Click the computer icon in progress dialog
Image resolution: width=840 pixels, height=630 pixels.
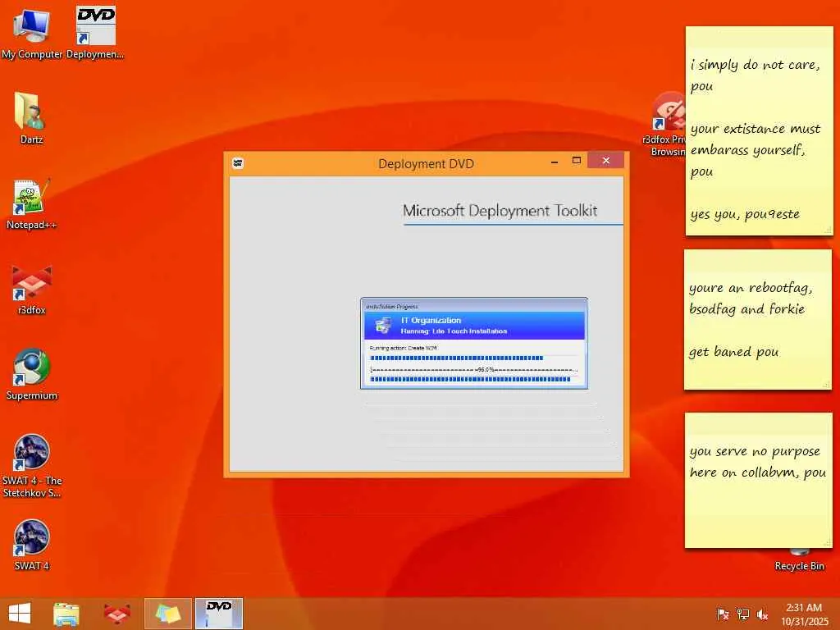(x=382, y=325)
